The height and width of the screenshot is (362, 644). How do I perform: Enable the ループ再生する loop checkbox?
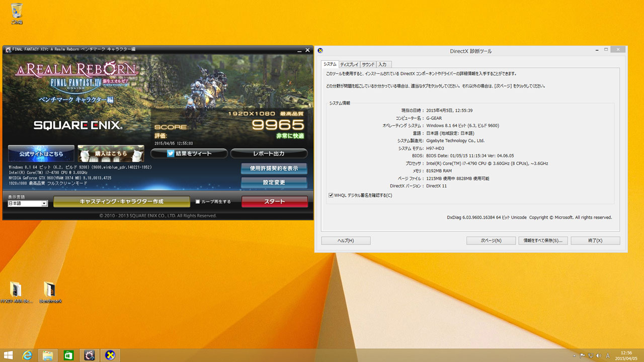[x=198, y=202]
